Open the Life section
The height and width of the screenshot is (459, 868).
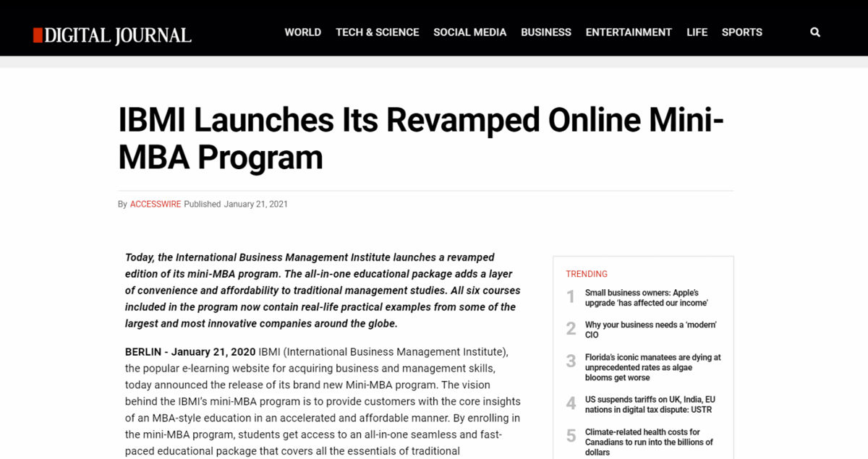coord(697,33)
